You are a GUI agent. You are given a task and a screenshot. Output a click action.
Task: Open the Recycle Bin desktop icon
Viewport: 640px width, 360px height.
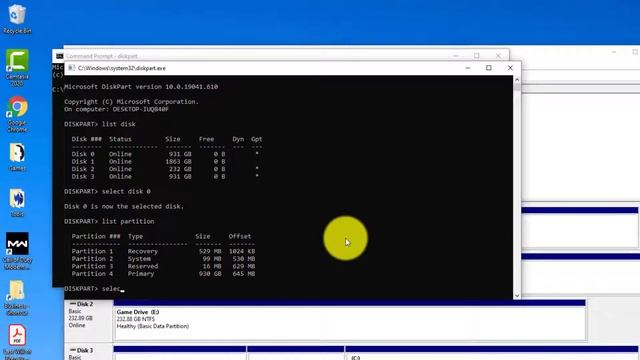pos(17,18)
